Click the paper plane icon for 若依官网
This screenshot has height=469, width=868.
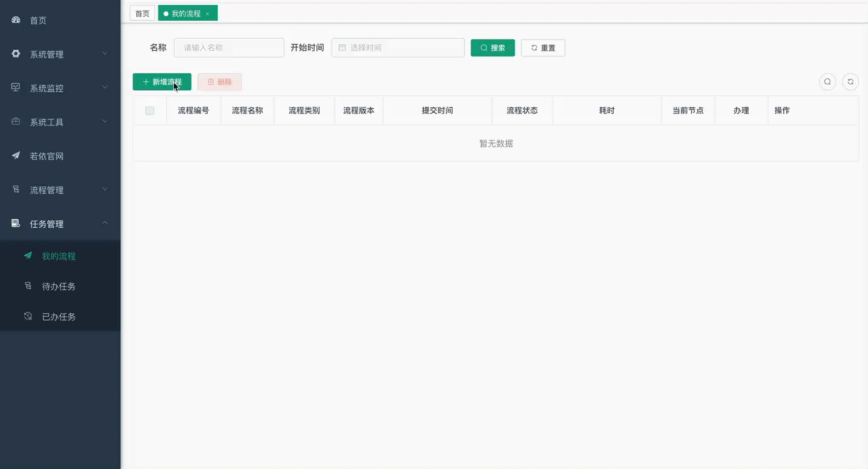pyautogui.click(x=16, y=156)
